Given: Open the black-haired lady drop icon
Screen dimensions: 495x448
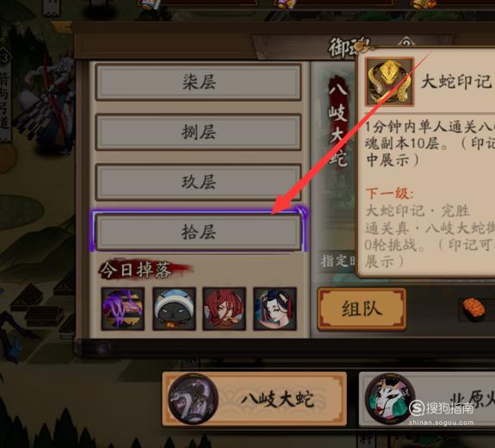Looking at the screenshot, I should point(275,308).
